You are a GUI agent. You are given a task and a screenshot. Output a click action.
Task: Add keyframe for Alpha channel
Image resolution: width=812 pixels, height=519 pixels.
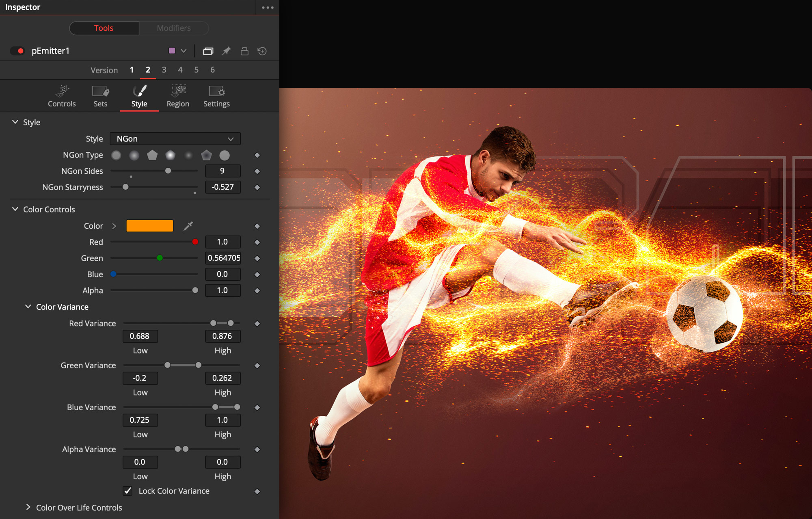click(257, 291)
